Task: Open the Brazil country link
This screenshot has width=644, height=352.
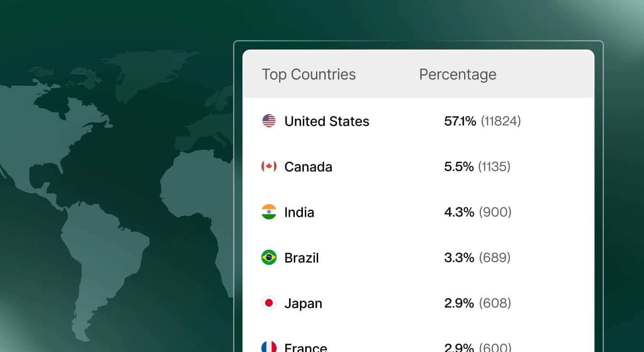Action: pos(301,257)
